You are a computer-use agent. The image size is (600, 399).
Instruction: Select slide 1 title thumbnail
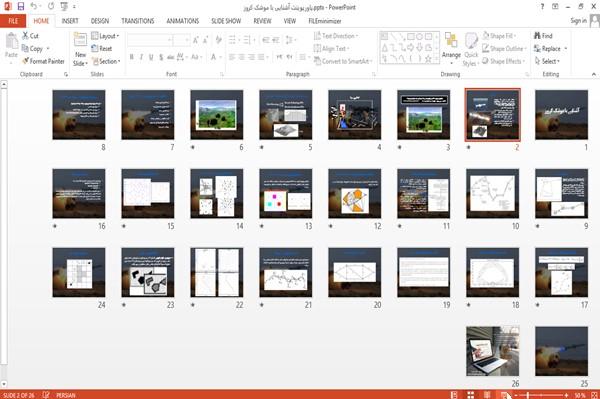click(561, 115)
